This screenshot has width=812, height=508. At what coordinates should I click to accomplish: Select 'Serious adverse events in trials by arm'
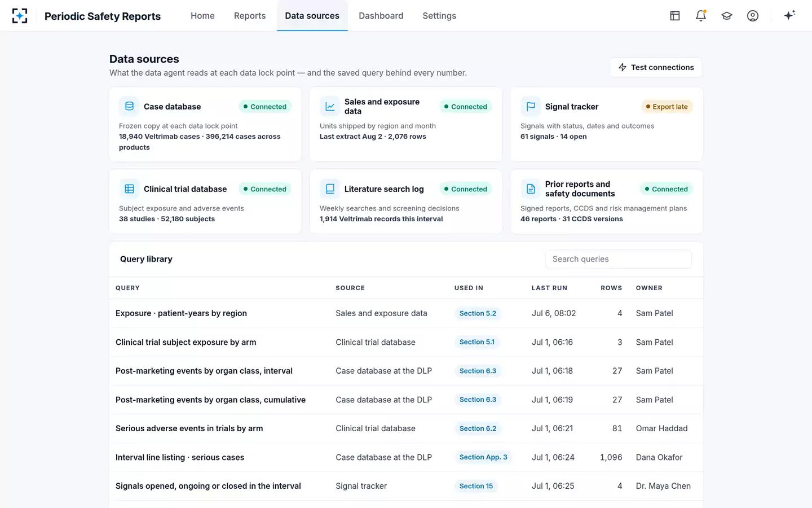coord(189,428)
